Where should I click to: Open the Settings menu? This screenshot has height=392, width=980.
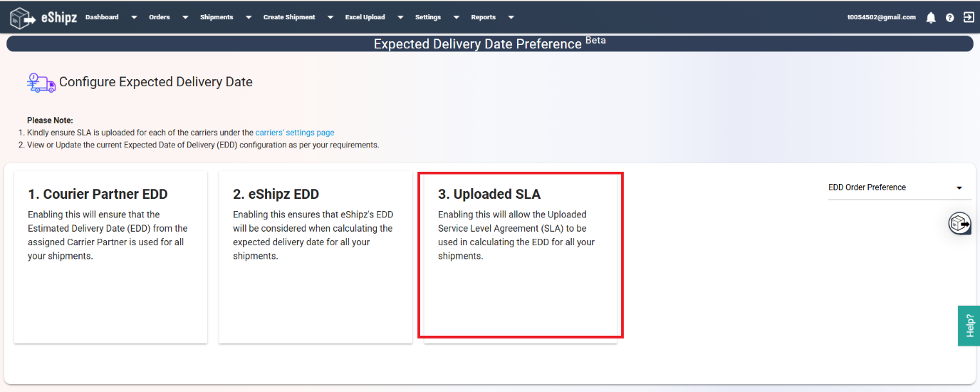click(x=428, y=17)
